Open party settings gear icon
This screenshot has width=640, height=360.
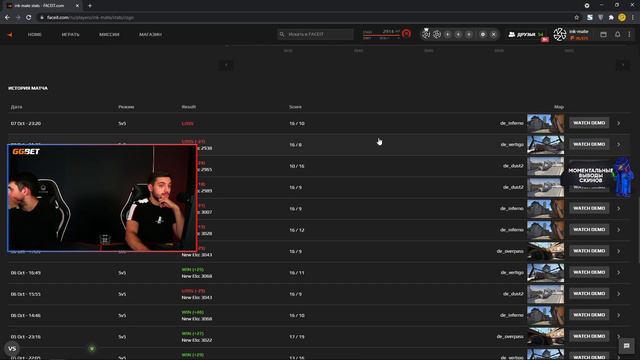pyautogui.click(x=483, y=35)
